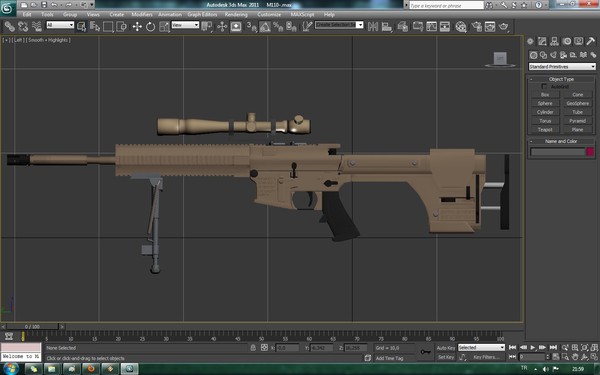Image resolution: width=600 pixels, height=375 pixels.
Task: Select the Shapes category icon
Action: [543, 55]
